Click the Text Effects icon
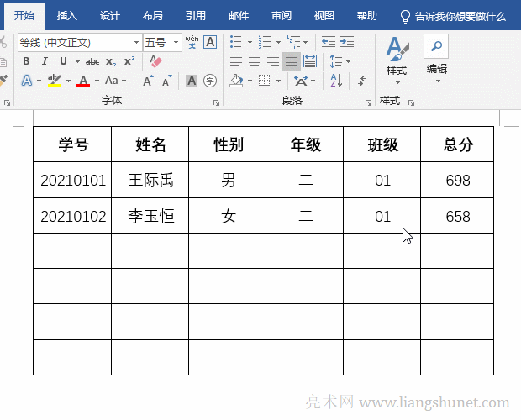 pos(27,81)
